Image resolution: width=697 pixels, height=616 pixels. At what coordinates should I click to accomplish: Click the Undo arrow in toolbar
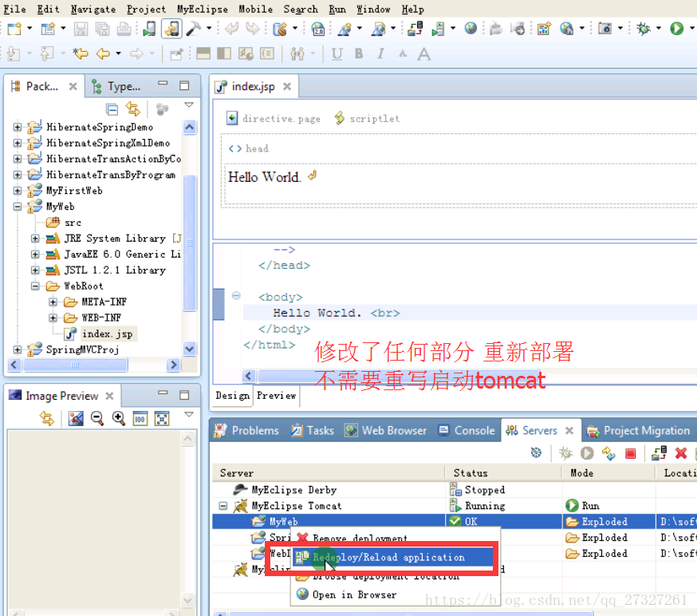[231, 29]
